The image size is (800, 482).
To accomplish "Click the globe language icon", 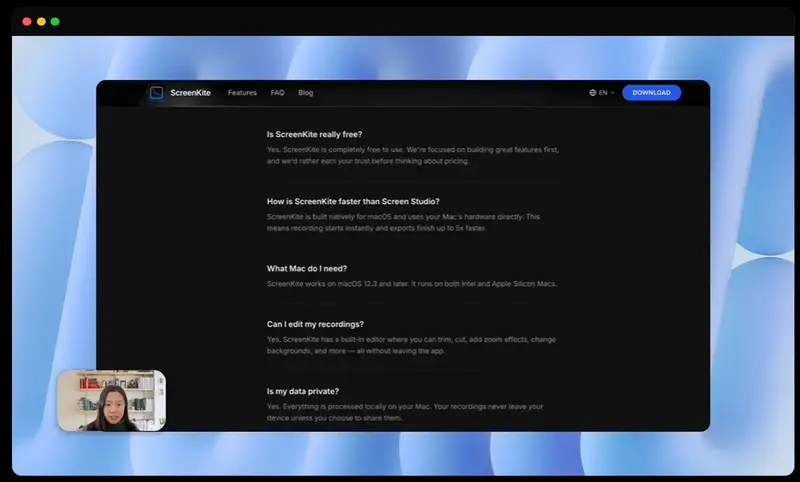I will point(593,93).
